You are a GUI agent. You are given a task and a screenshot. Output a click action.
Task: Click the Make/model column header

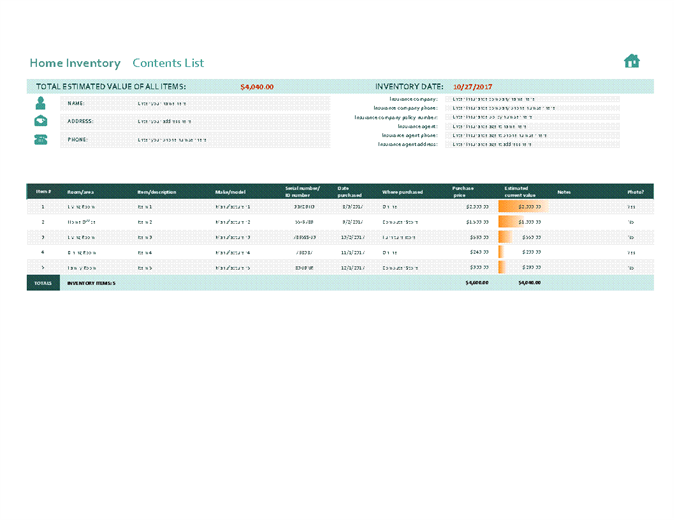[x=230, y=192]
